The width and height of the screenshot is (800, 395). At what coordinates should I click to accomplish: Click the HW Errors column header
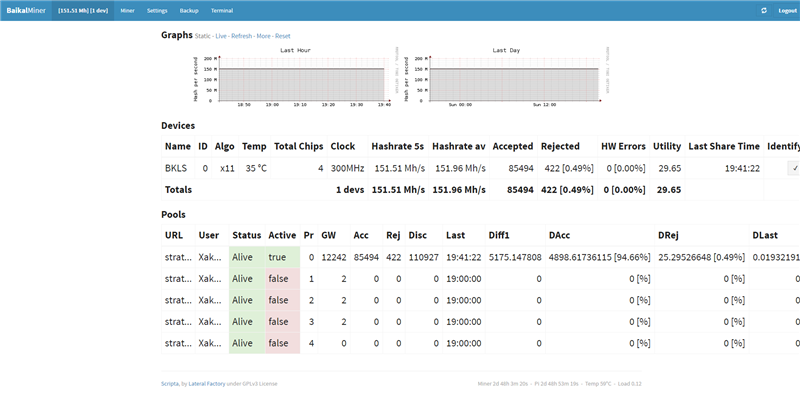(x=623, y=146)
